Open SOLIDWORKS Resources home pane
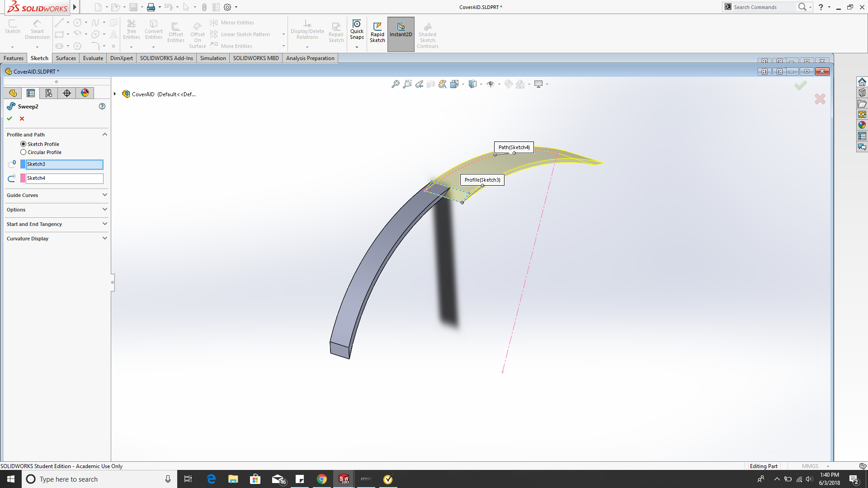 point(862,82)
